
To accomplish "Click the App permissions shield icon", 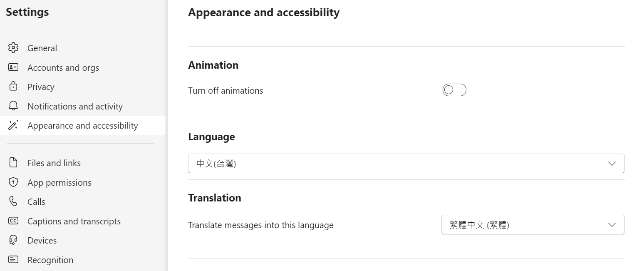I will [13, 182].
